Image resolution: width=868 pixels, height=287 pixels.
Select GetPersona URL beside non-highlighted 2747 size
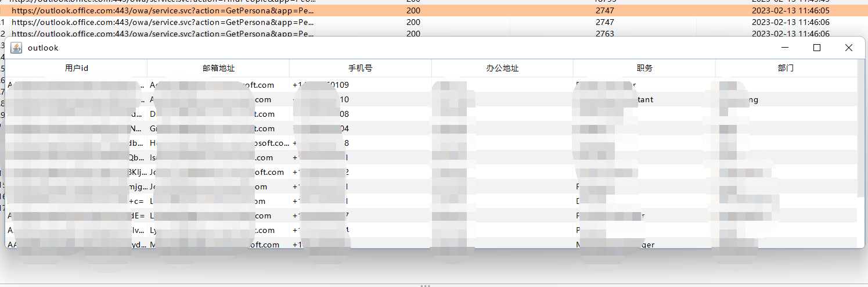point(163,22)
